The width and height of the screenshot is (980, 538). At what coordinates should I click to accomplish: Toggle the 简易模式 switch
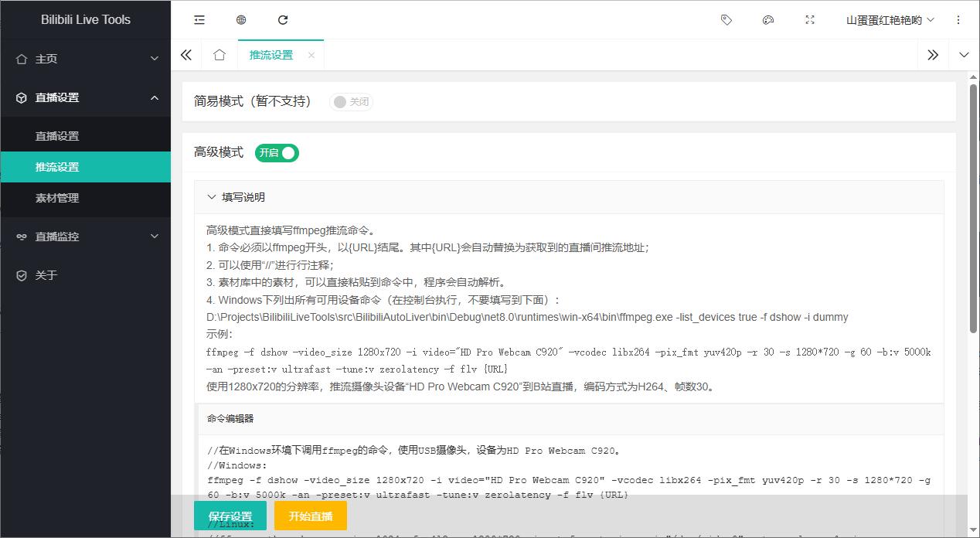[x=351, y=101]
